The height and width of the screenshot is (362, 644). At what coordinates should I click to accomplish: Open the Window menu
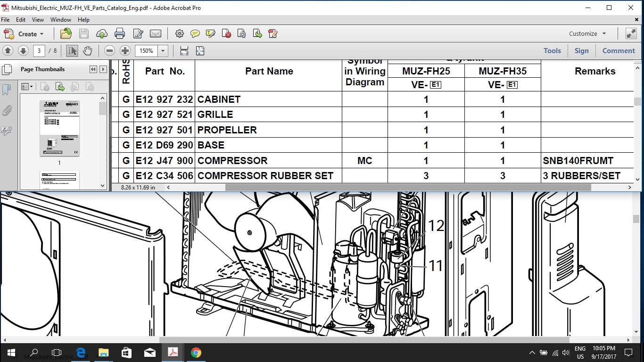(x=61, y=20)
